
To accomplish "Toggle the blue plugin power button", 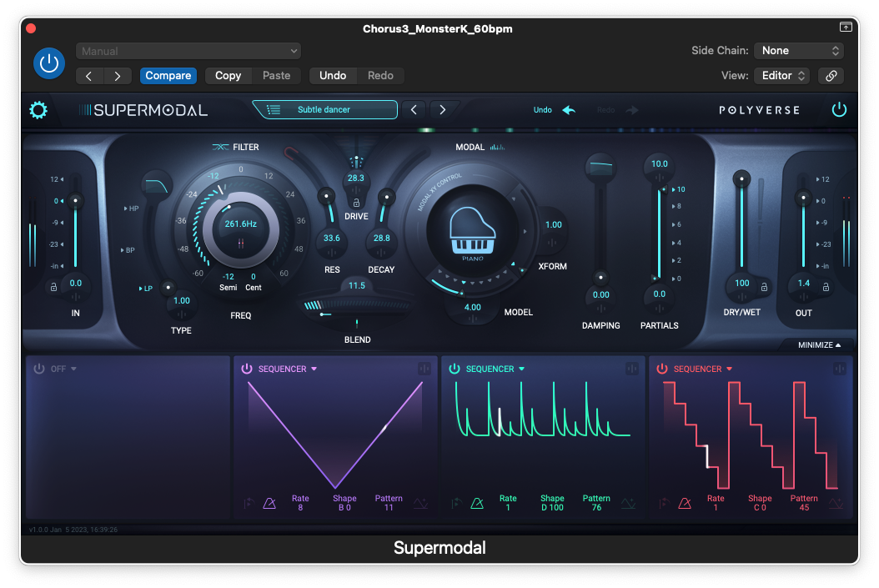I will click(x=49, y=63).
